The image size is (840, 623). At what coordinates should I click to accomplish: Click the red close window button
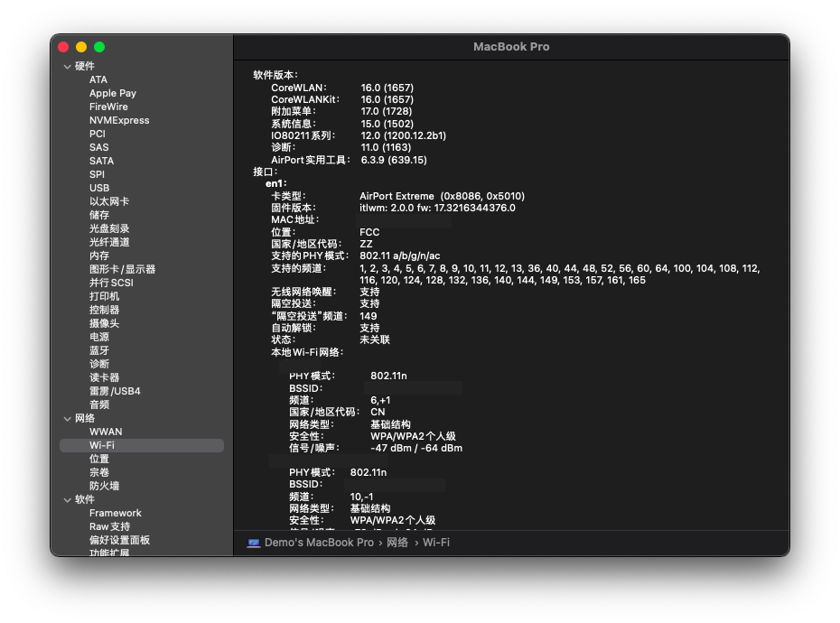click(63, 47)
